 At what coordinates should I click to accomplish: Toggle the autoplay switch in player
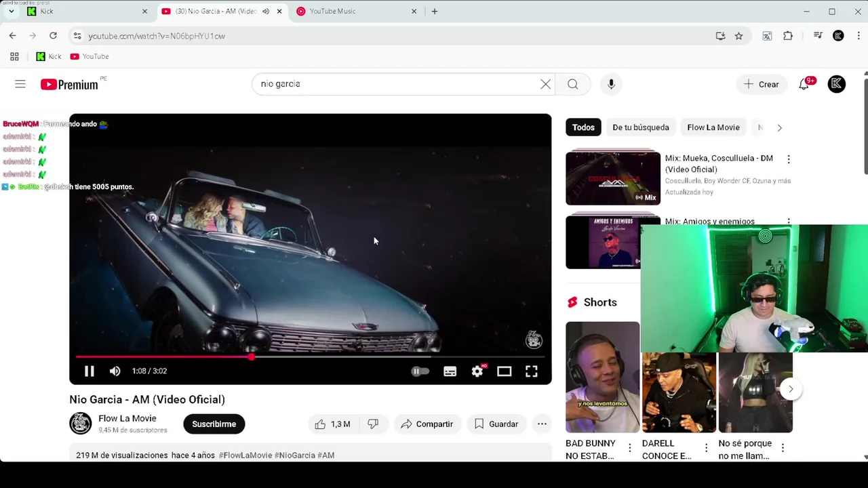click(x=420, y=371)
